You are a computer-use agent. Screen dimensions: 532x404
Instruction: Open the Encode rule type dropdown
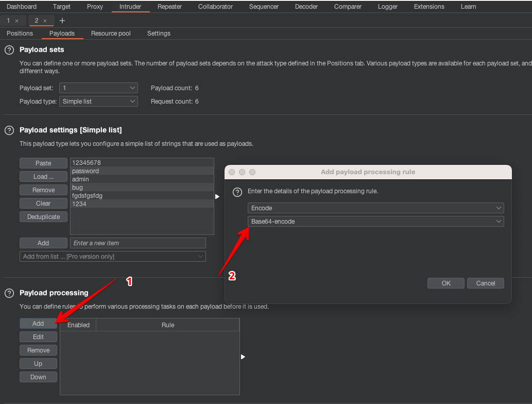[375, 208]
